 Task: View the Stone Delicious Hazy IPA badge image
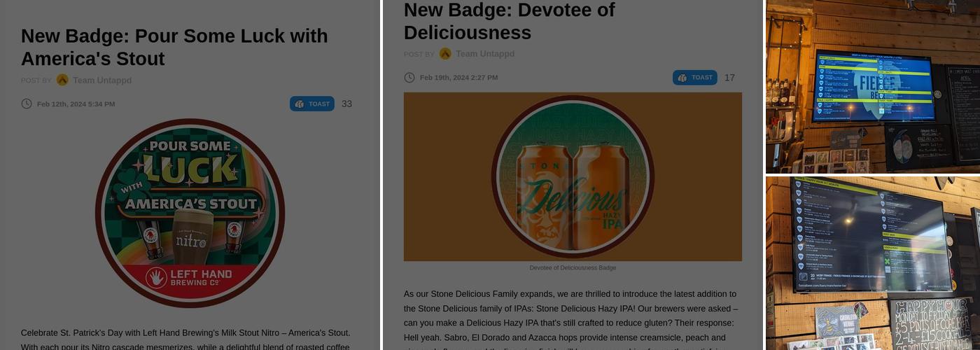coord(573,177)
